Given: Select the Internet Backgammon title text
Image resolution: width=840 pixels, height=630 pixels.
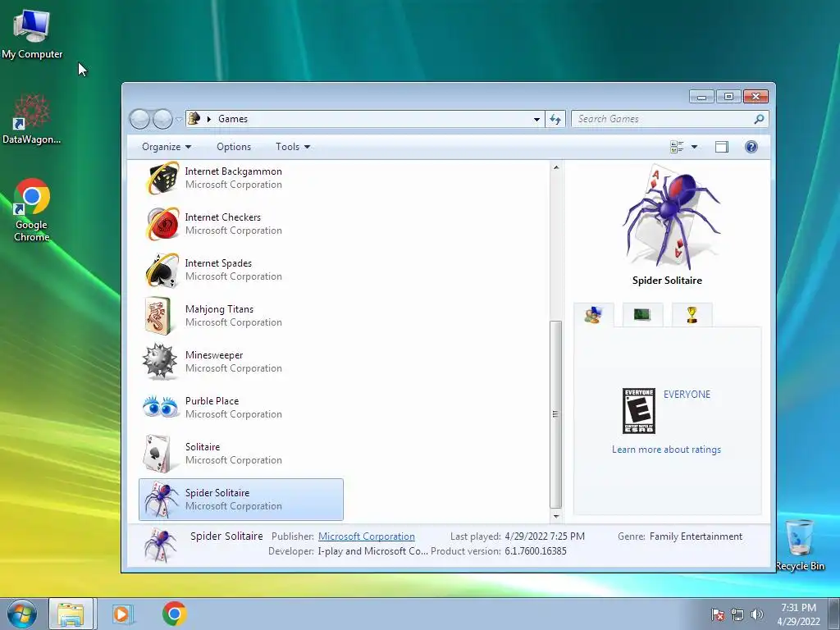Looking at the screenshot, I should tap(234, 171).
